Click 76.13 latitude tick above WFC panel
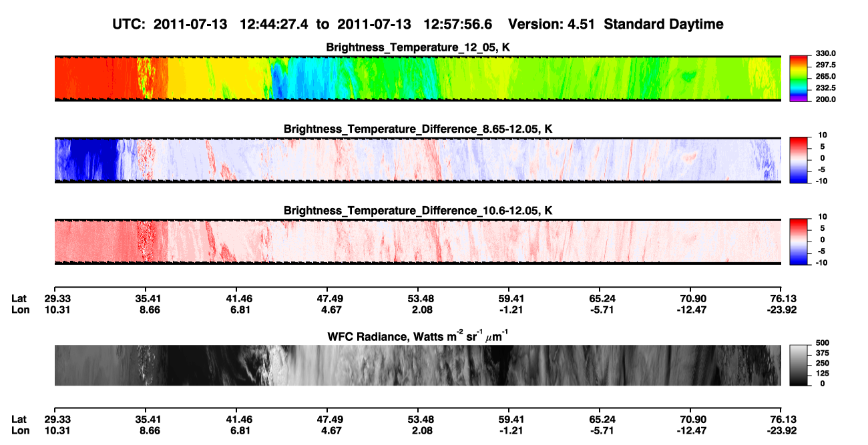The height and width of the screenshot is (445, 868). point(785,298)
